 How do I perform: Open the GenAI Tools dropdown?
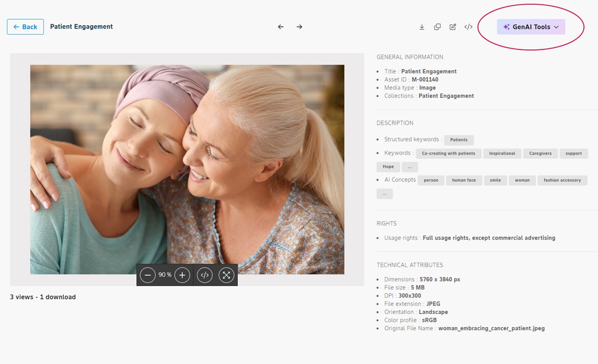click(x=531, y=27)
